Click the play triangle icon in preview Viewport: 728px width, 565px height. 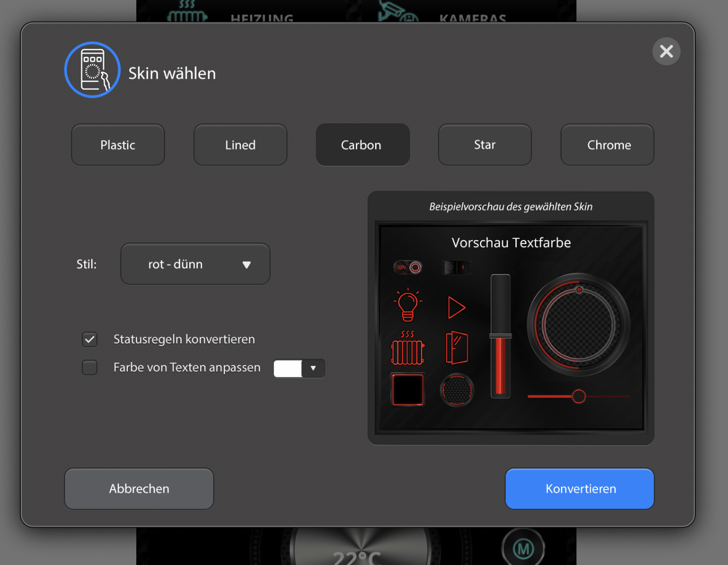pyautogui.click(x=456, y=308)
